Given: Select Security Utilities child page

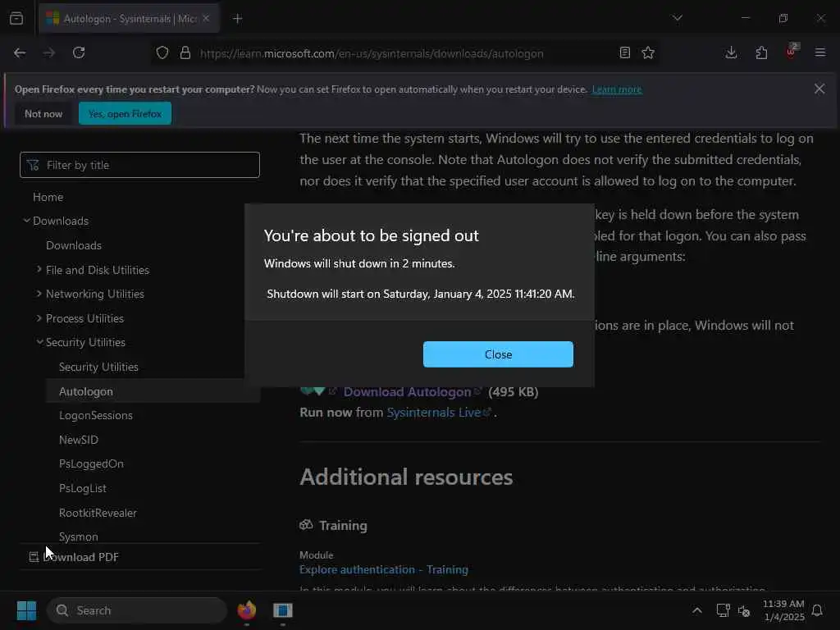Looking at the screenshot, I should pos(98,367).
